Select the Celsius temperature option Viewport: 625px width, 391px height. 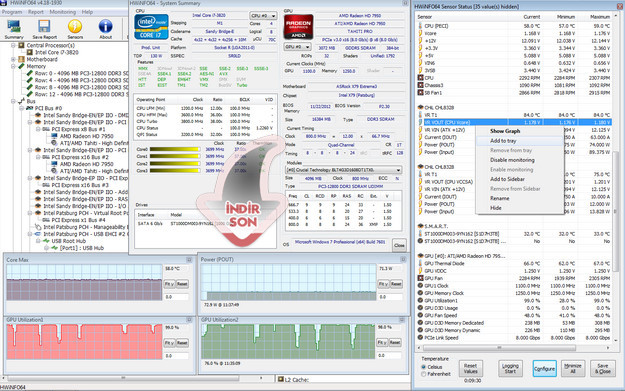424,367
